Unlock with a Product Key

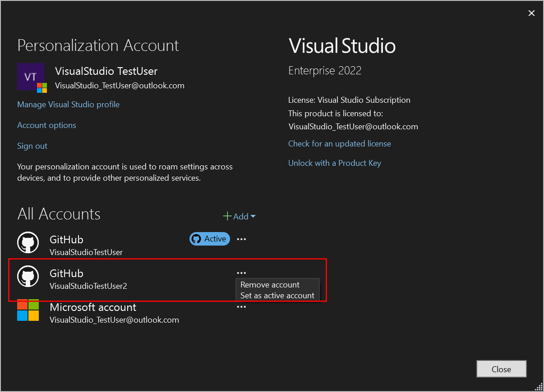[335, 163]
